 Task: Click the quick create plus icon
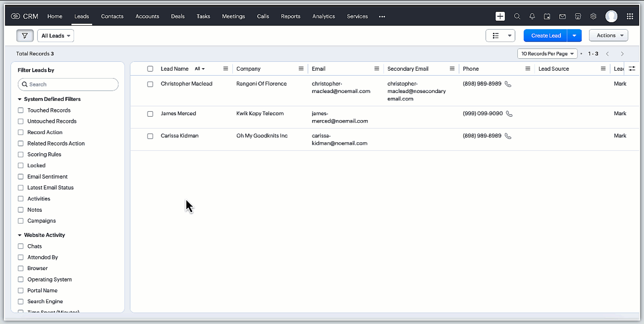(500, 16)
